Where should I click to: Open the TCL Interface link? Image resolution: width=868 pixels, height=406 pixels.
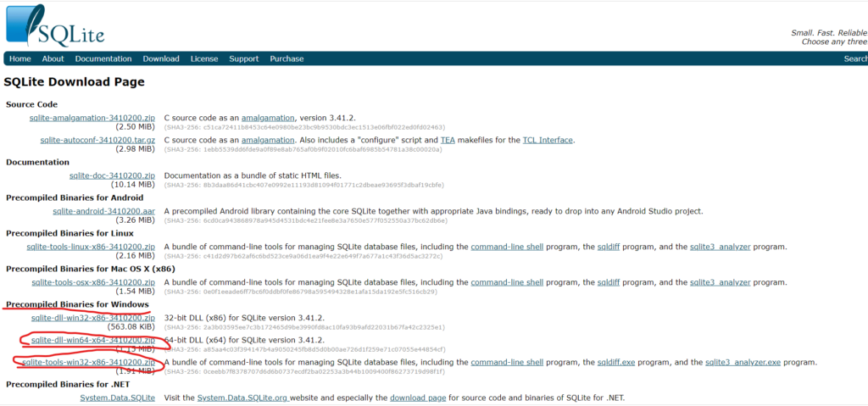point(548,140)
